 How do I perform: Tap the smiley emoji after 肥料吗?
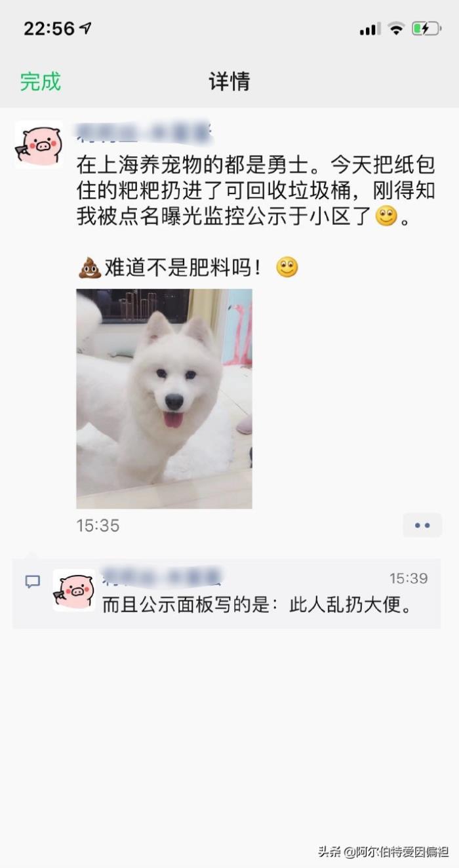[x=287, y=267]
